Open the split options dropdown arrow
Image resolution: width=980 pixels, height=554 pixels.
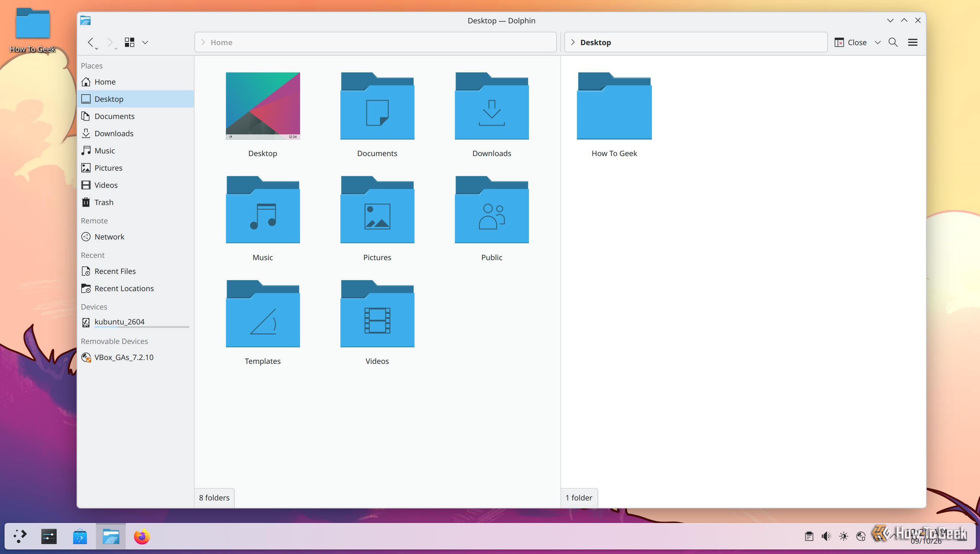click(878, 42)
